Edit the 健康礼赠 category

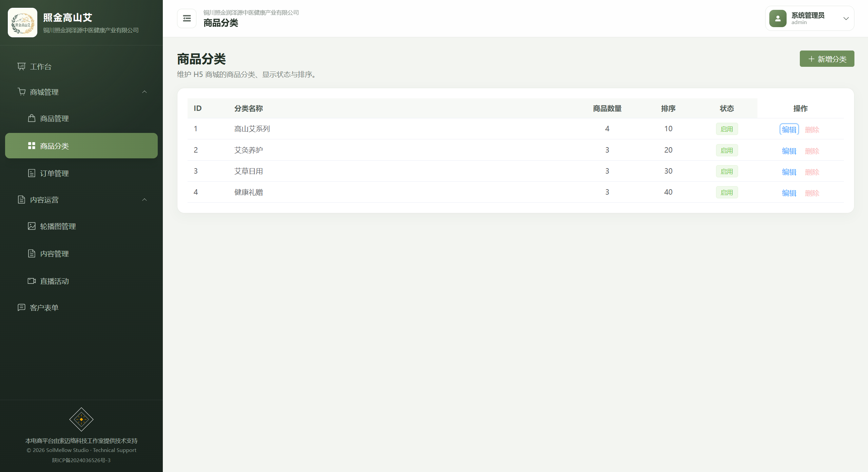coord(789,193)
